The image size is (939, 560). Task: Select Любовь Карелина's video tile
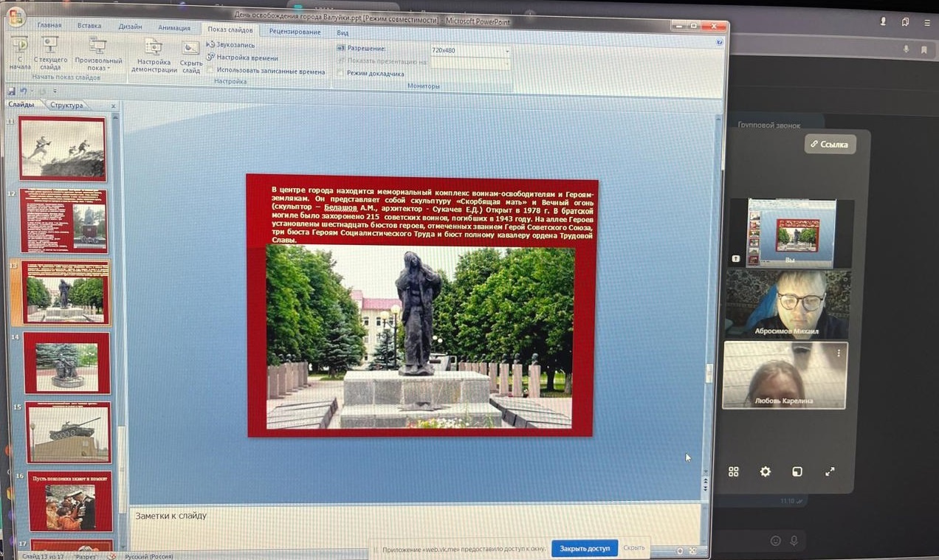785,375
